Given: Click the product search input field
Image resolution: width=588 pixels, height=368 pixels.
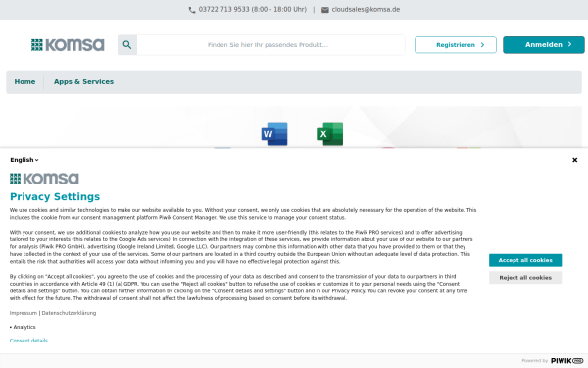Looking at the screenshot, I should pos(270,45).
